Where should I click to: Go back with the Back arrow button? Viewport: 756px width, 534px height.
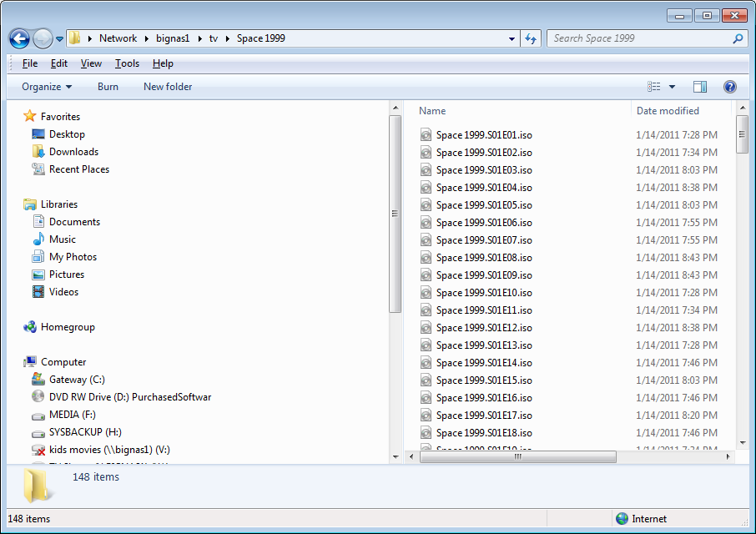(x=20, y=38)
